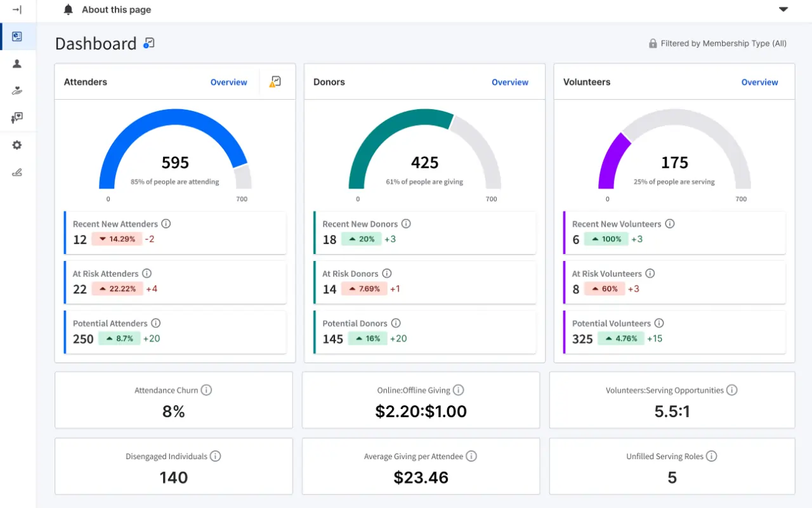
Task: Open Settings from the sidebar gear icon
Action: (18, 145)
